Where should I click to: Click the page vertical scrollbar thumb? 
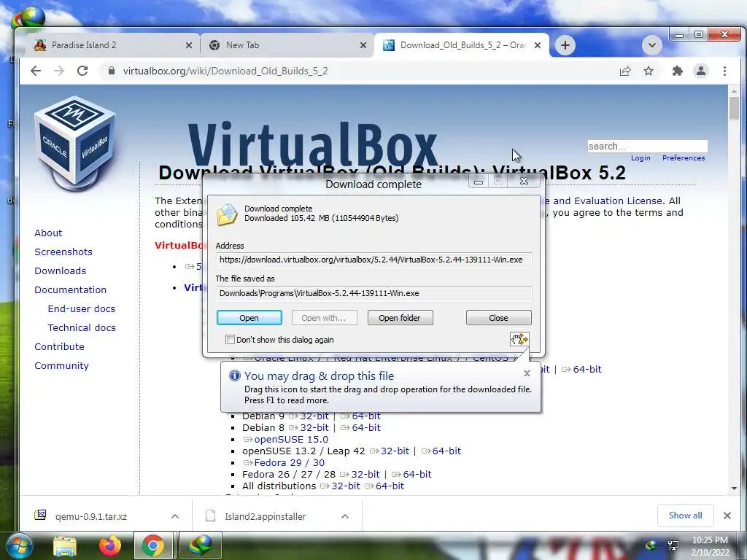734,108
